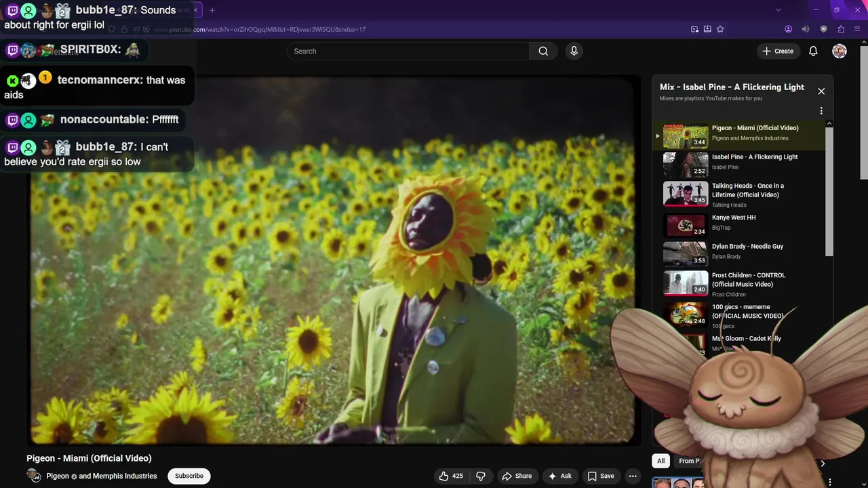Open the uBlock shield extension
The width and height of the screenshot is (868, 488).
tap(823, 29)
